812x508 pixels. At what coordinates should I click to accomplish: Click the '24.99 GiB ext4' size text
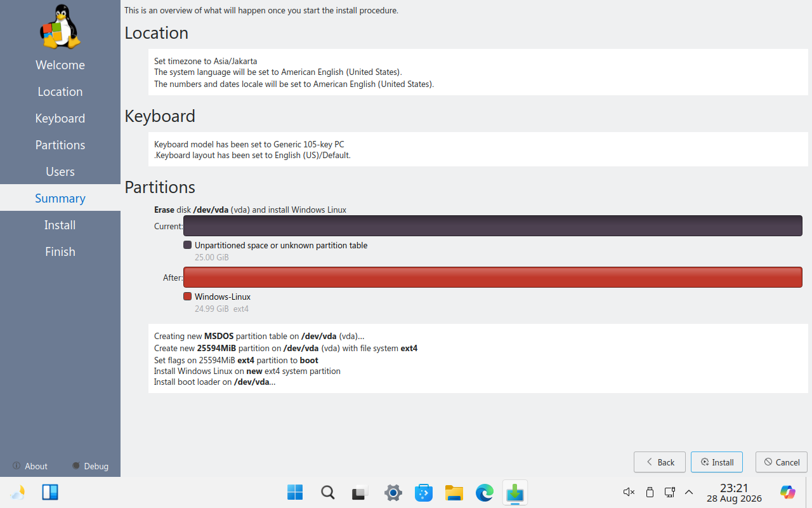221,309
